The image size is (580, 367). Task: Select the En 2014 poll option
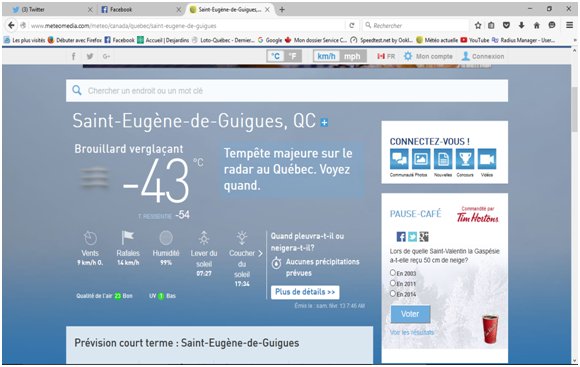pyautogui.click(x=393, y=293)
